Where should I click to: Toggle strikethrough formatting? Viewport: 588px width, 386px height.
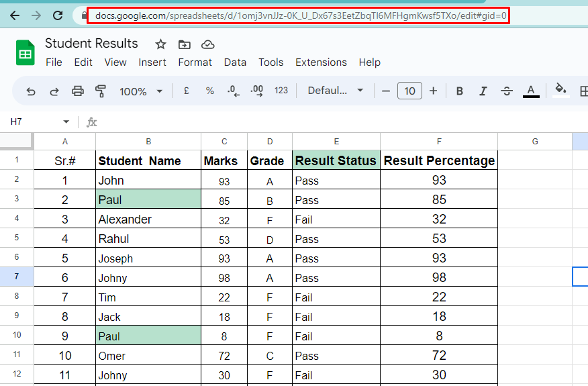click(x=507, y=91)
